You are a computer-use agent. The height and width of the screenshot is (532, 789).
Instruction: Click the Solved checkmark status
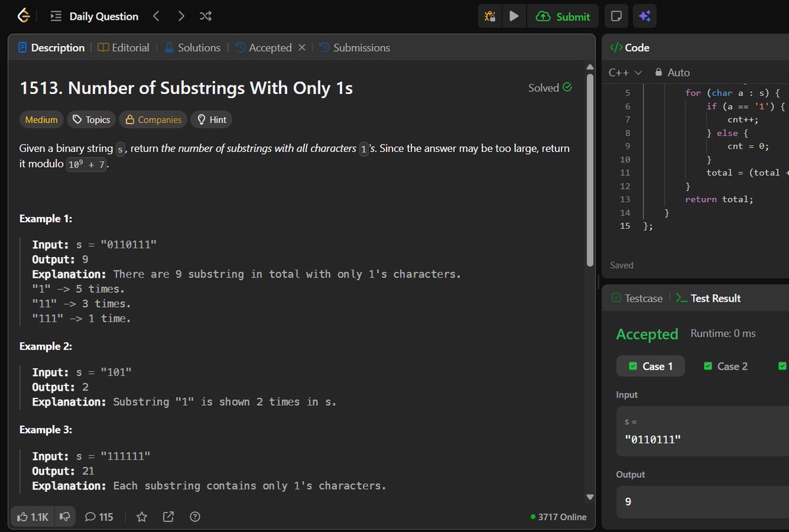[550, 87]
